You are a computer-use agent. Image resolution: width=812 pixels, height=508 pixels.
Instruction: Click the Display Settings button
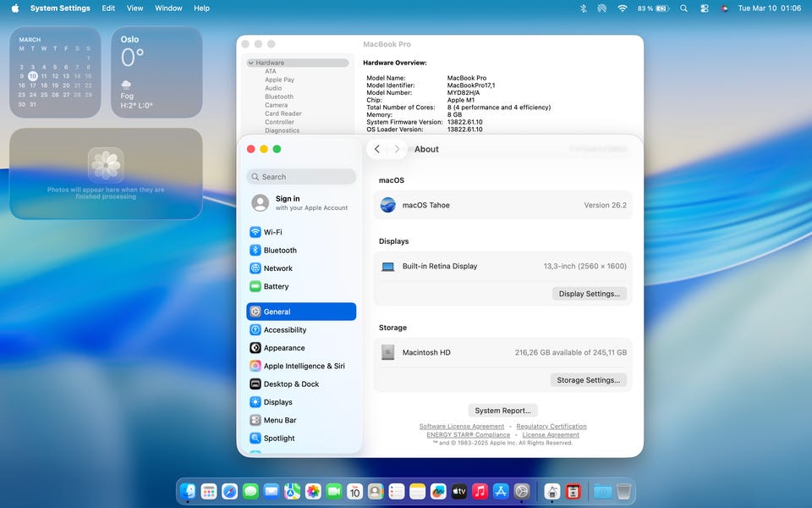point(589,294)
